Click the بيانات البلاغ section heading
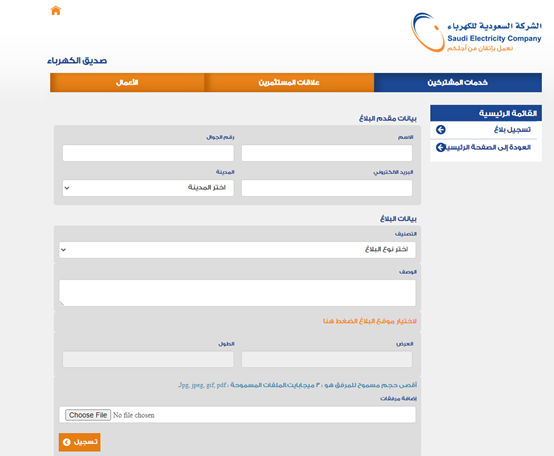This screenshot has height=456, width=554. point(399,219)
